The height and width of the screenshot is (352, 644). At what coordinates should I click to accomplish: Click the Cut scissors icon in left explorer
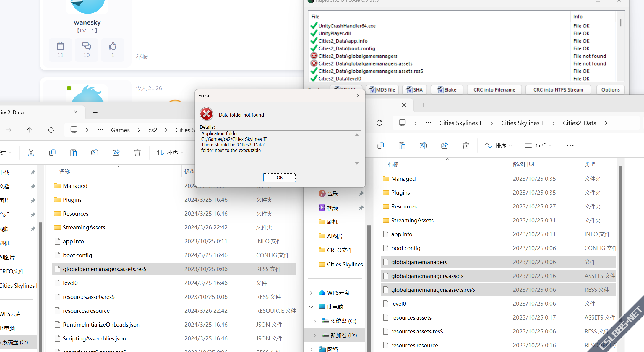tap(31, 153)
